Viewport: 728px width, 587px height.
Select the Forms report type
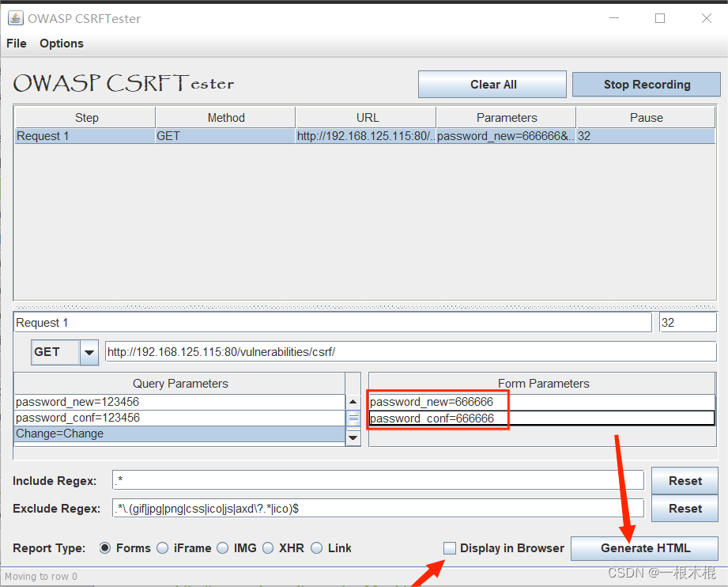coord(105,548)
